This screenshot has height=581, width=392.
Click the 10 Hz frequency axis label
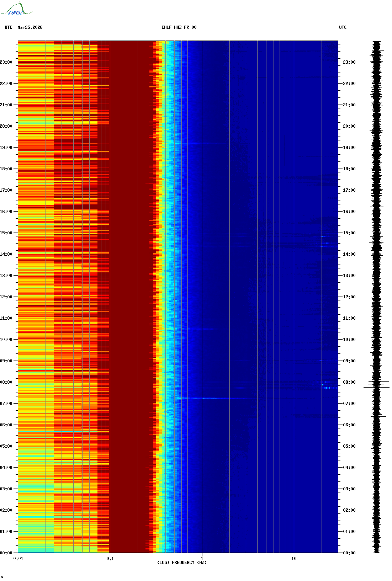pyautogui.click(x=294, y=559)
